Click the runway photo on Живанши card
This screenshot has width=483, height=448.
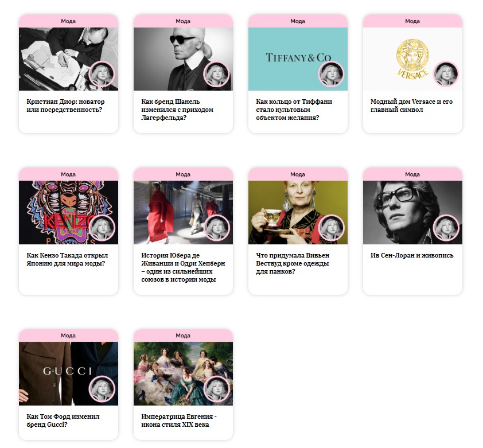tap(183, 213)
